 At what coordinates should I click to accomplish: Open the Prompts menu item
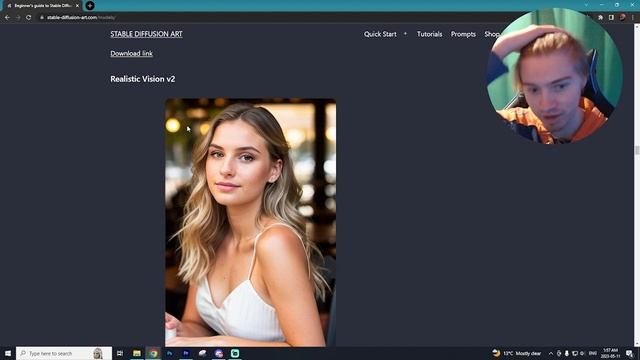coord(463,34)
